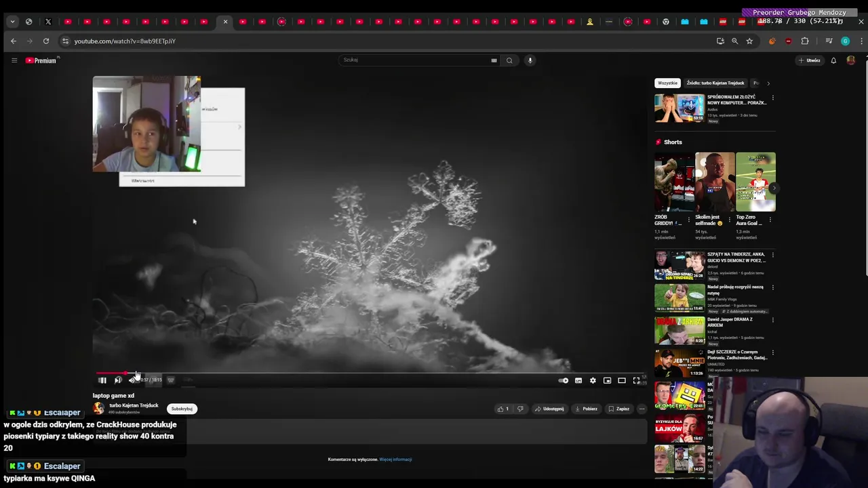
Task: Click the Udostępnij share button
Action: 549,409
